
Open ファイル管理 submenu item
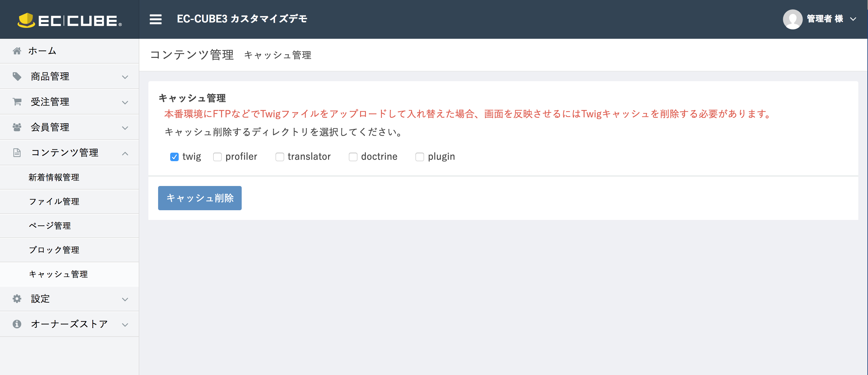point(69,201)
